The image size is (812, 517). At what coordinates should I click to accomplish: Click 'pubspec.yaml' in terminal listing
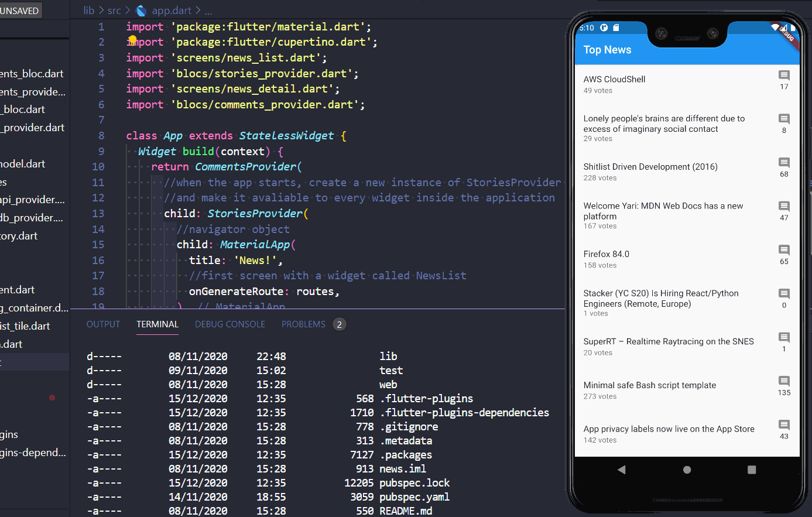click(x=414, y=497)
